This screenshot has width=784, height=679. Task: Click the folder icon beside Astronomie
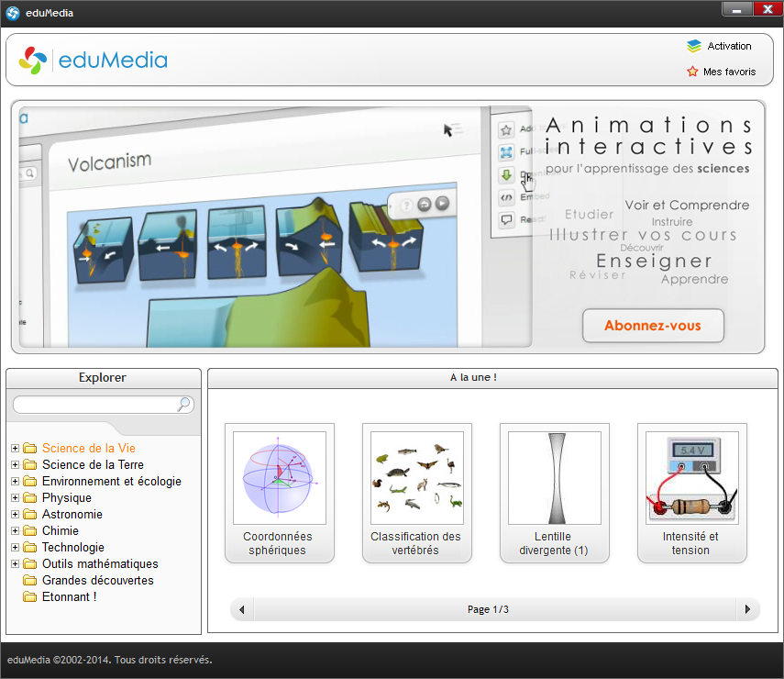[30, 514]
